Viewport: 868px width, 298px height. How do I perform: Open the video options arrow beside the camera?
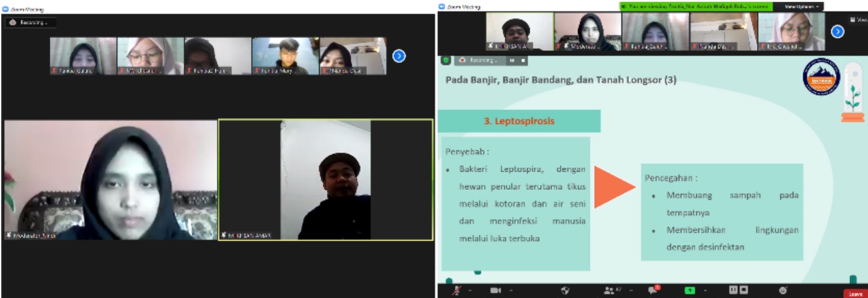click(511, 290)
